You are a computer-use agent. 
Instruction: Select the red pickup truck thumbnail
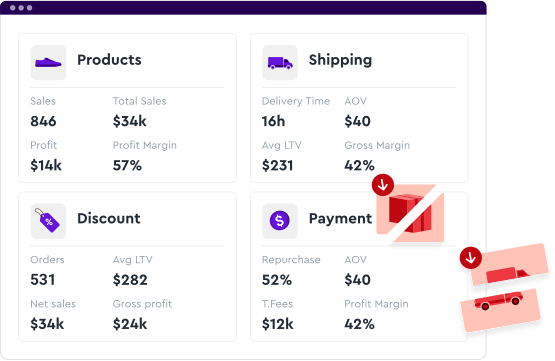tap(500, 310)
